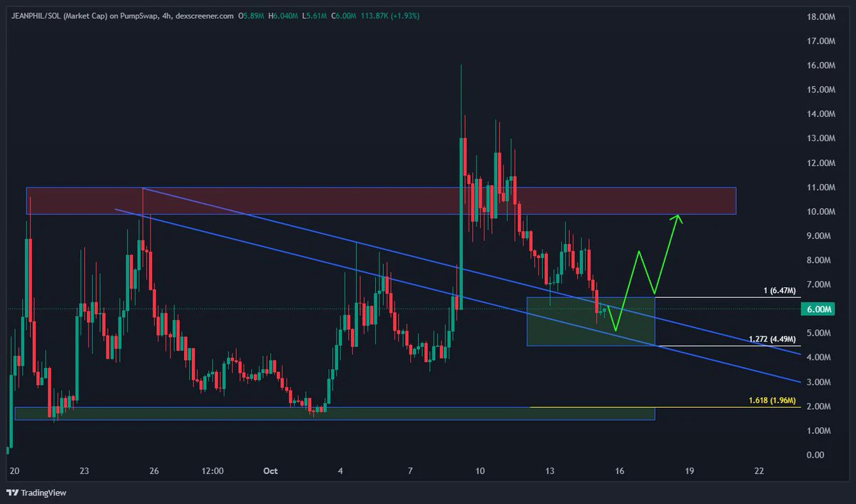Click the 12:00 label on the time axis

(x=213, y=471)
